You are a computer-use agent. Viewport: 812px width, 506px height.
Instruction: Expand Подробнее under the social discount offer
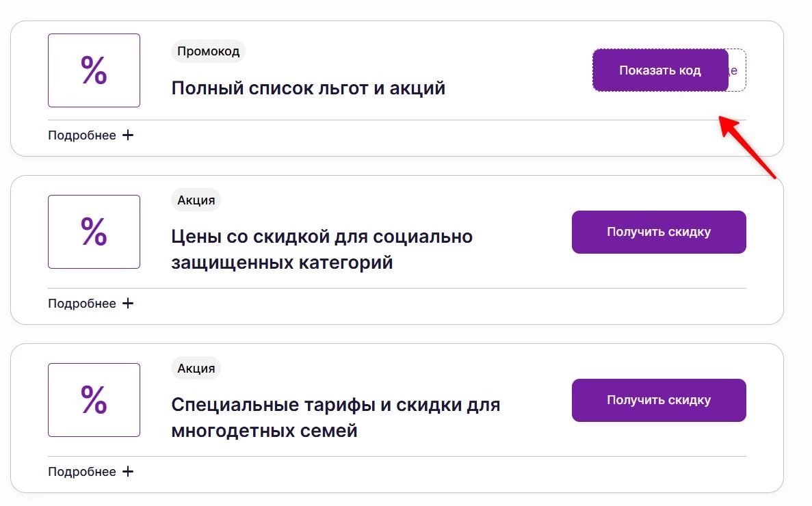[x=81, y=303]
